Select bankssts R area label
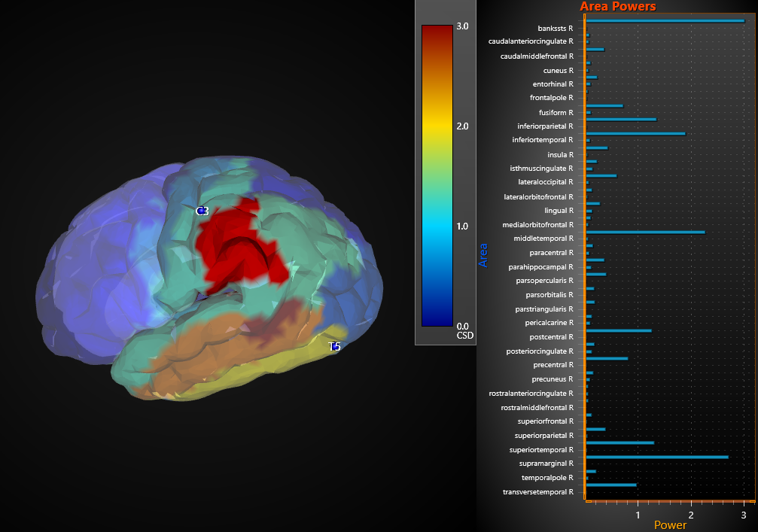Image resolution: width=758 pixels, height=532 pixels. coord(555,29)
